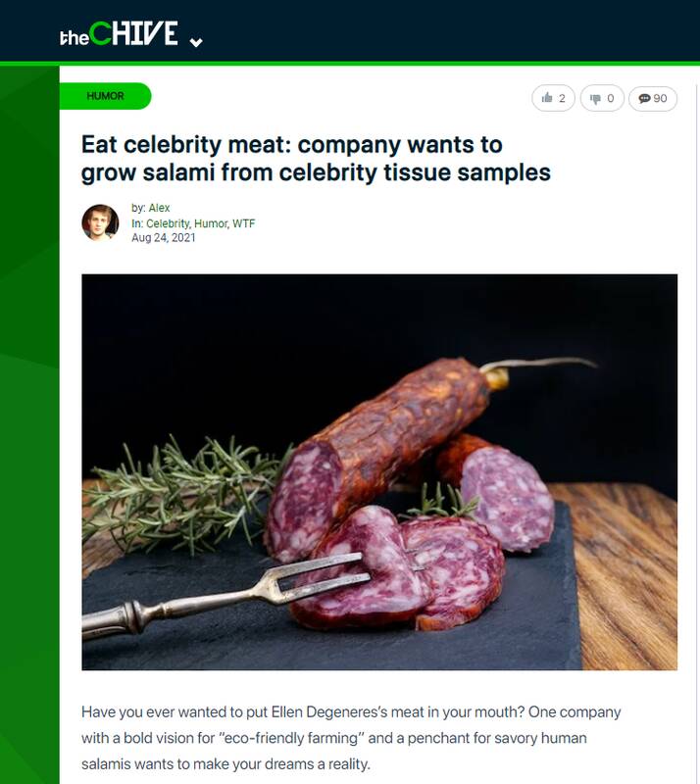Click the green left page margin

tap(29, 441)
